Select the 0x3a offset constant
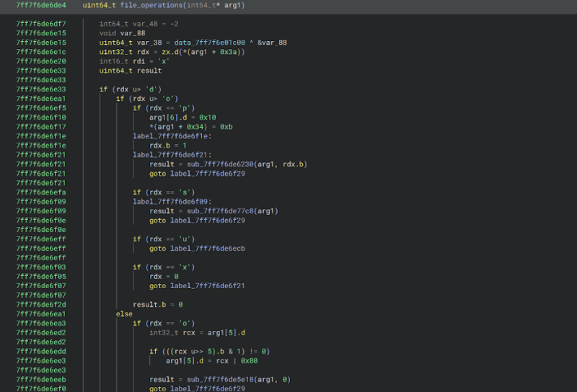577x392 pixels. point(228,52)
